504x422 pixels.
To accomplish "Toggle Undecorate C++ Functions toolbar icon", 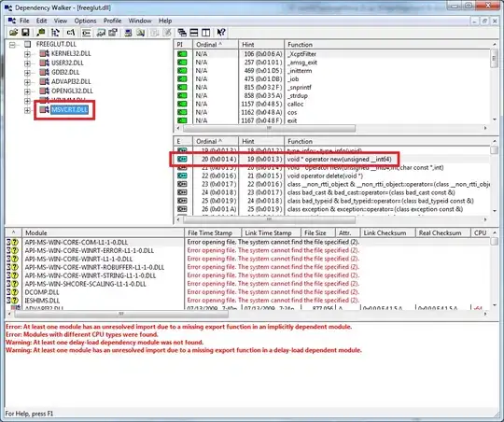I will [86, 32].
